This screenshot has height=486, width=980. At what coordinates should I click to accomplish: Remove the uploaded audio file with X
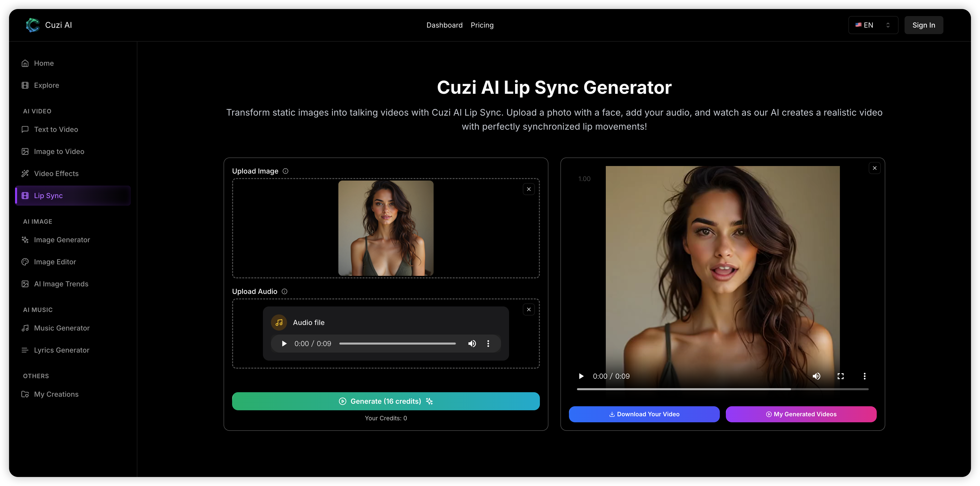coord(528,309)
